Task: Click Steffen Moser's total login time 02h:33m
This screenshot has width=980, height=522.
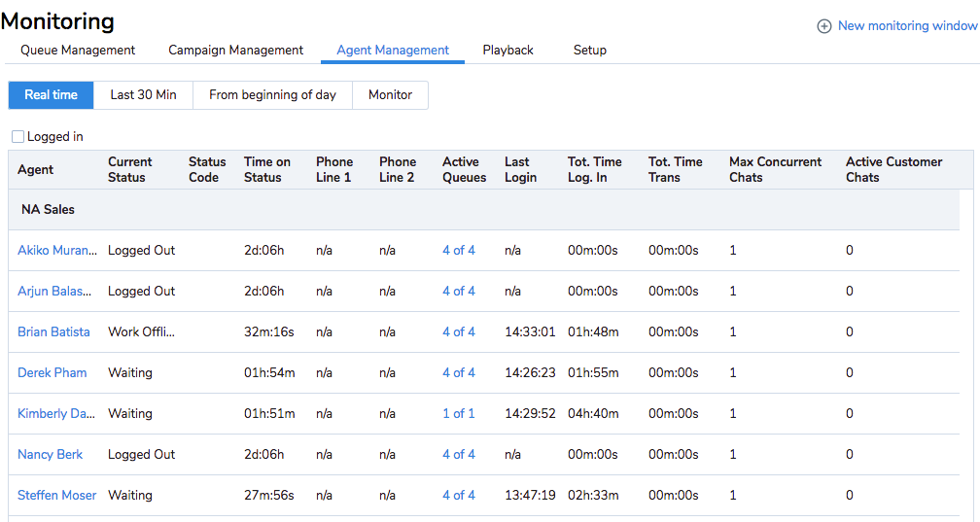Action: (593, 495)
